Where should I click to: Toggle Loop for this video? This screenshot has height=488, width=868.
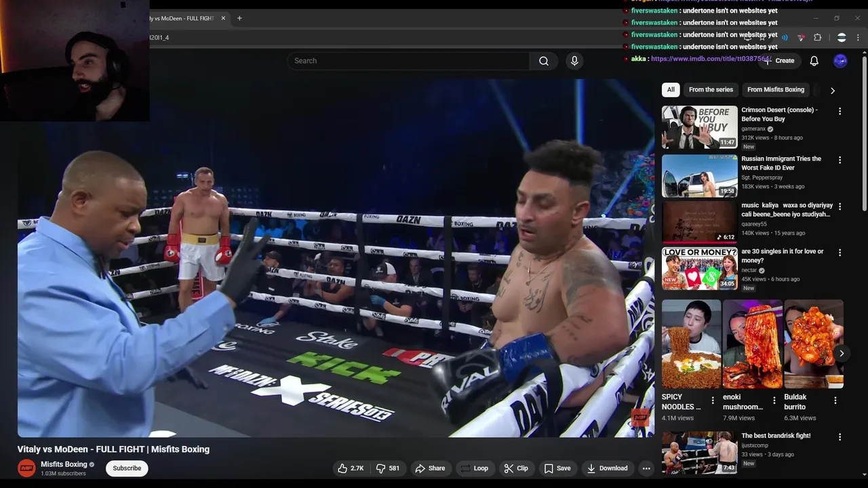pyautogui.click(x=474, y=468)
